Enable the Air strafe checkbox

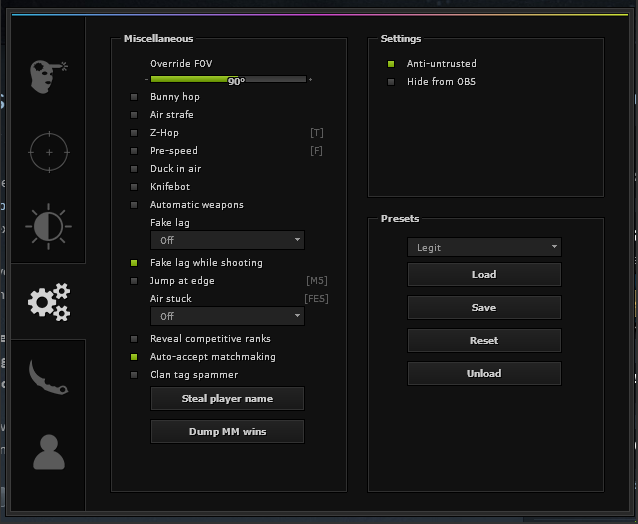coord(134,115)
